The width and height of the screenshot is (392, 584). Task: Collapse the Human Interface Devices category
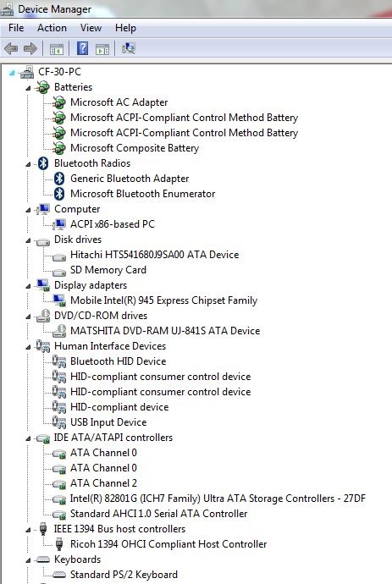coord(28,347)
